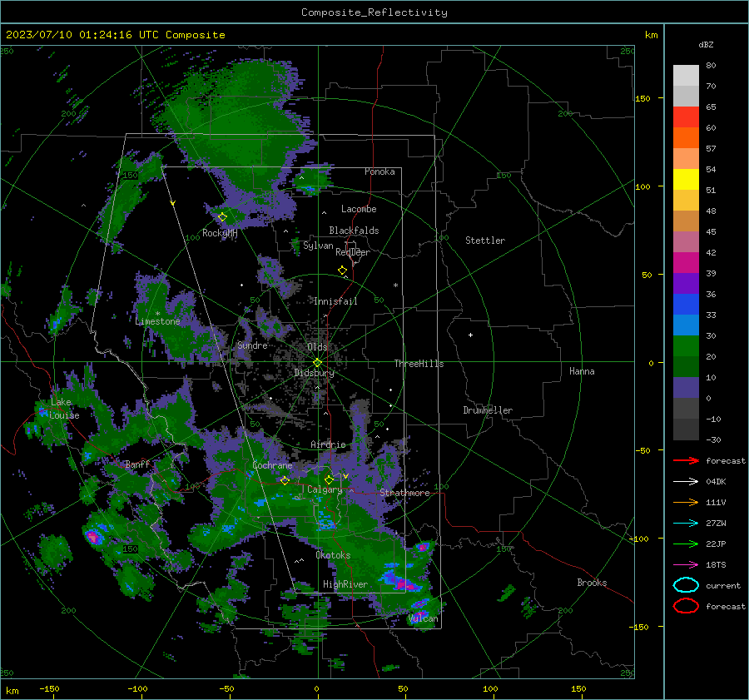Screen dimensions: 749x700
Task: Select the Drumheller map label
Action: coord(488,410)
